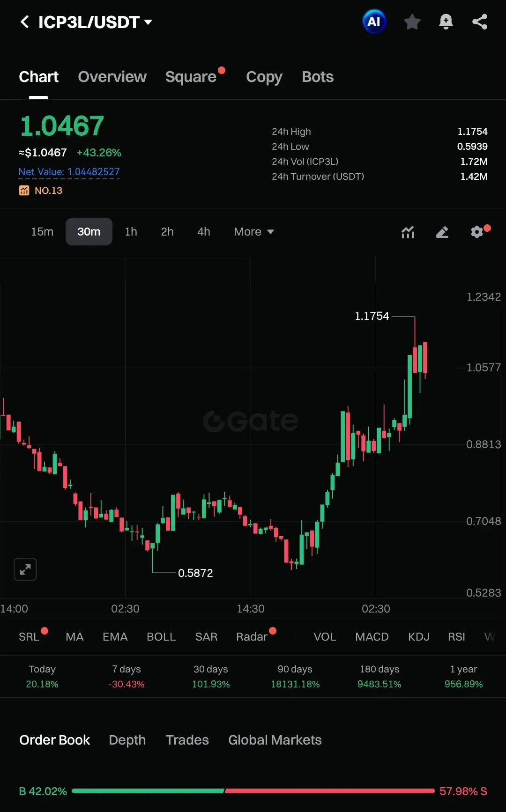
Task: Open the chart indicators icon
Action: (x=408, y=232)
